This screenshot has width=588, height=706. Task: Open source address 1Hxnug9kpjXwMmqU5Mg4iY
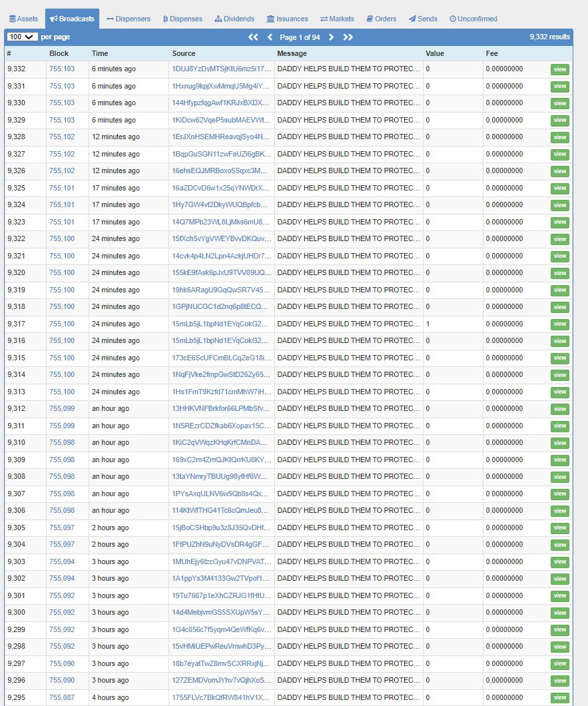pos(222,86)
